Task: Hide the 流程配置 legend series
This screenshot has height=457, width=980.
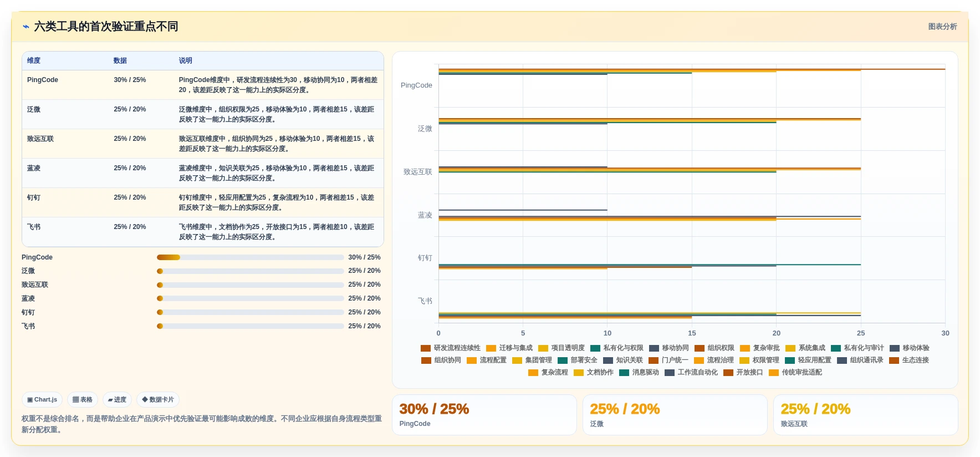Action: point(487,360)
